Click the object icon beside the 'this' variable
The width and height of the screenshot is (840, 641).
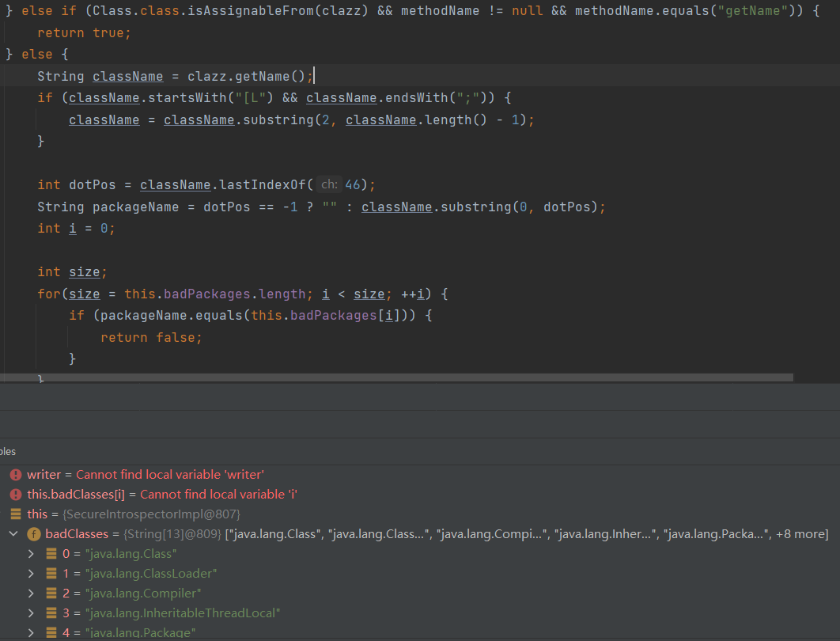16,514
